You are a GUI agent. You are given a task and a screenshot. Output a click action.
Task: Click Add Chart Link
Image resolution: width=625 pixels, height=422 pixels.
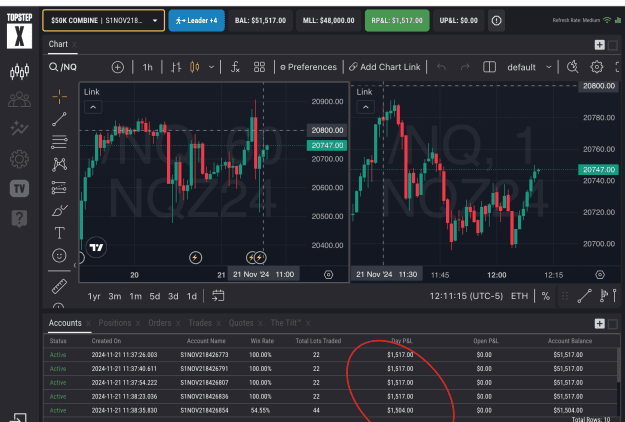(385, 67)
